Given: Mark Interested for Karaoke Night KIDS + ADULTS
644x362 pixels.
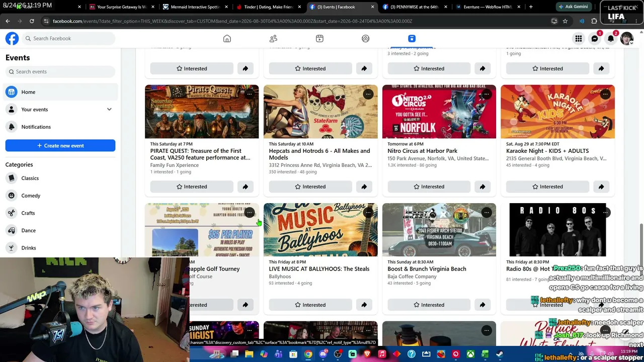Looking at the screenshot, I should pos(547,187).
